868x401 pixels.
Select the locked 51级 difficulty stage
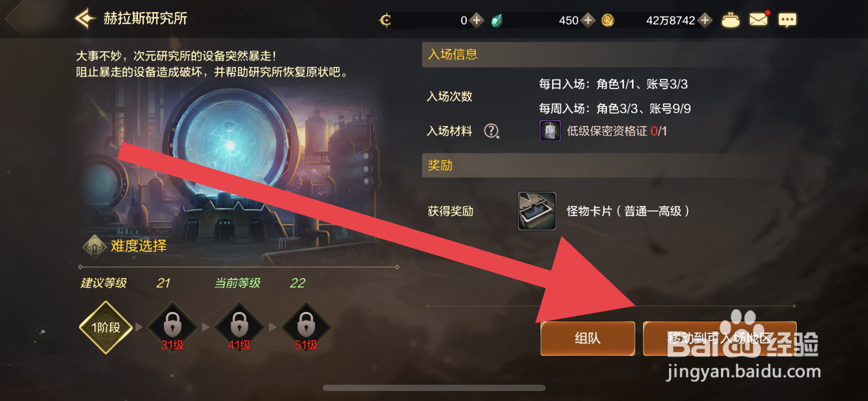pos(306,327)
